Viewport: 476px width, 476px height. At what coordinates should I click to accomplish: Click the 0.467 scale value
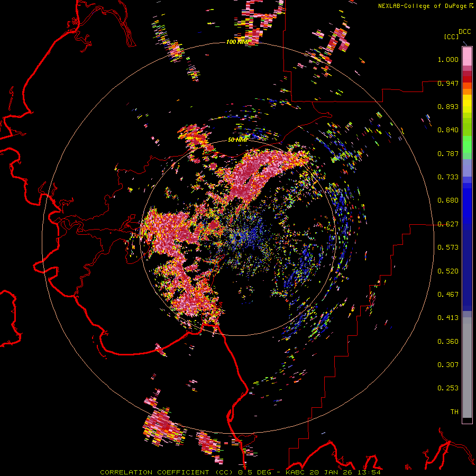coord(448,295)
